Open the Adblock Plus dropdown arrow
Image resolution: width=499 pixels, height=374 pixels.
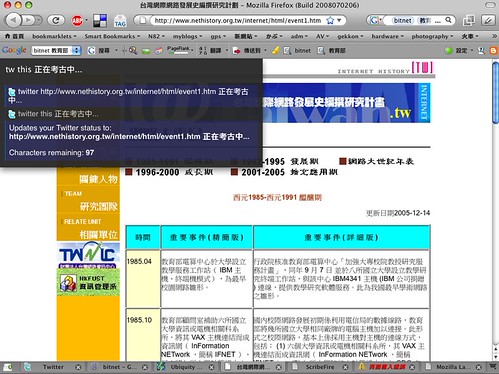tap(87, 21)
